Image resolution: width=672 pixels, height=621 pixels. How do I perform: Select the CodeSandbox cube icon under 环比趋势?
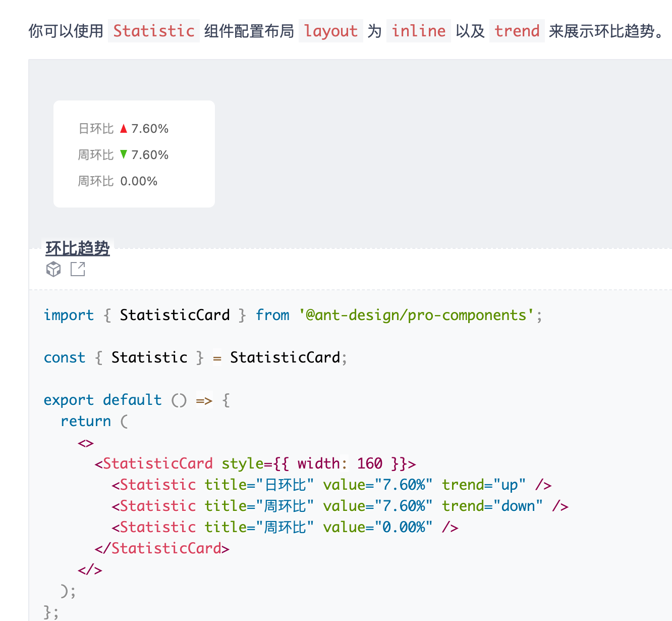53,269
